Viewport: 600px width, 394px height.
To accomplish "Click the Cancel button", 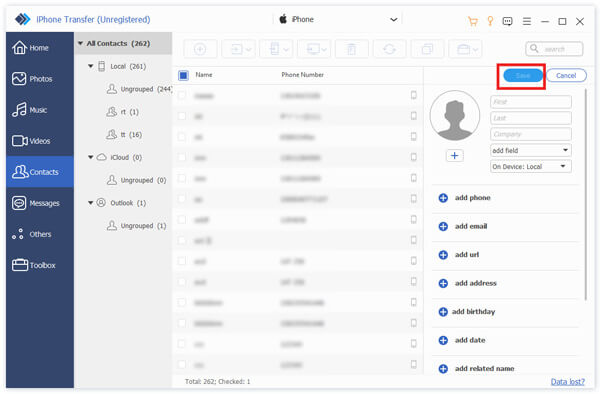I will 566,76.
